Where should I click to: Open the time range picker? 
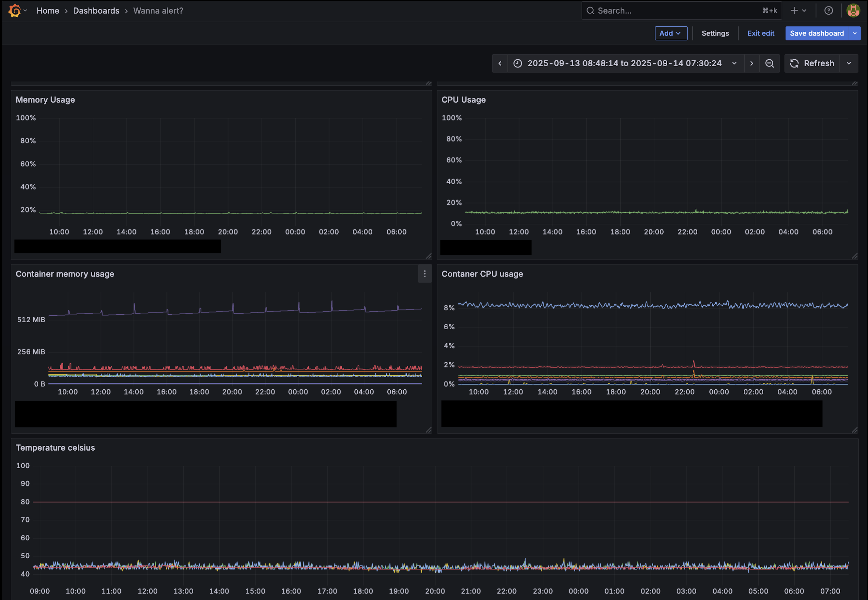[x=625, y=63]
